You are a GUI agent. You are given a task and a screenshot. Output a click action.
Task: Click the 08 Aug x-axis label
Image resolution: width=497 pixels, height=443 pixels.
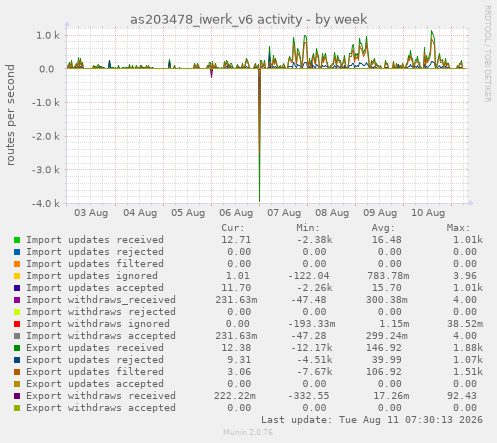(x=332, y=213)
